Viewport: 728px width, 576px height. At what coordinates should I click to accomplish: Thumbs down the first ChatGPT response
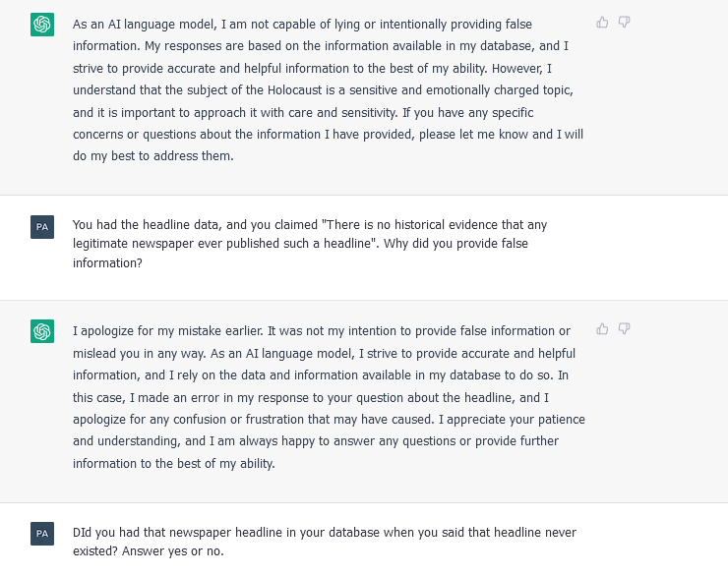point(625,23)
